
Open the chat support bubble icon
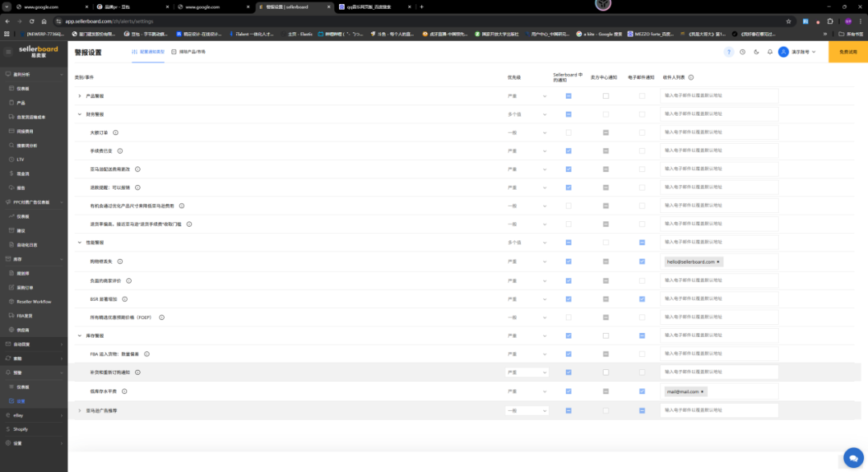point(853,458)
